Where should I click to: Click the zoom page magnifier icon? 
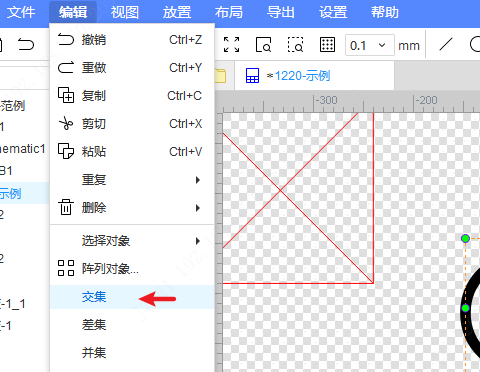click(263, 45)
